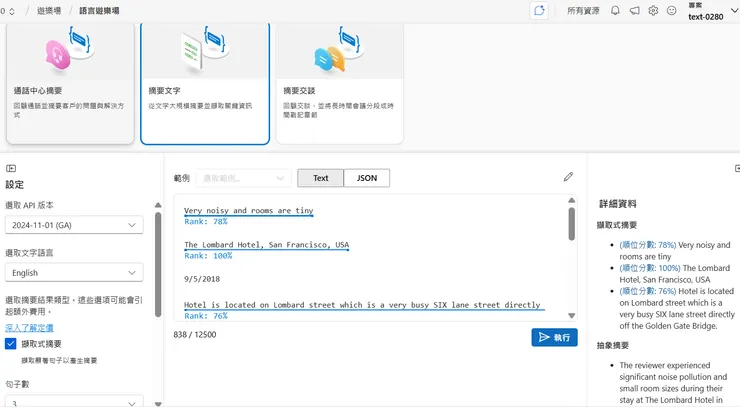
Task: Toggle the 擷取式摘要 checkbox
Action: pyautogui.click(x=10, y=343)
